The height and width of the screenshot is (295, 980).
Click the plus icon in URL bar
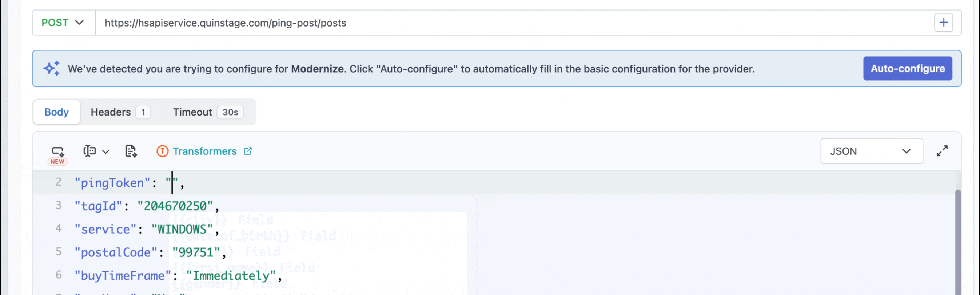pos(944,23)
